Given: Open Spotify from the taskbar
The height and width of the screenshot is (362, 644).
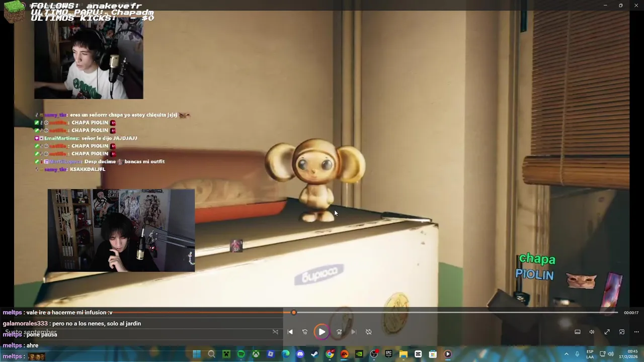Looking at the screenshot, I should click(x=241, y=354).
